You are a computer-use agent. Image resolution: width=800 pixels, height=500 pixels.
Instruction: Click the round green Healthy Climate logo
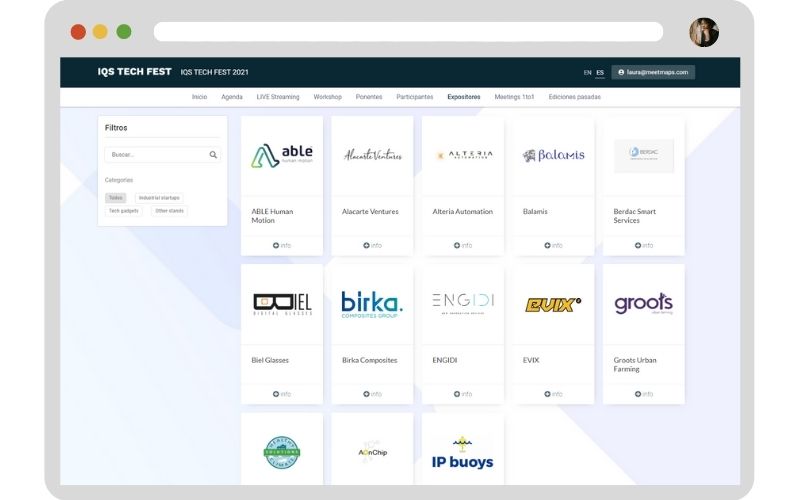point(282,452)
